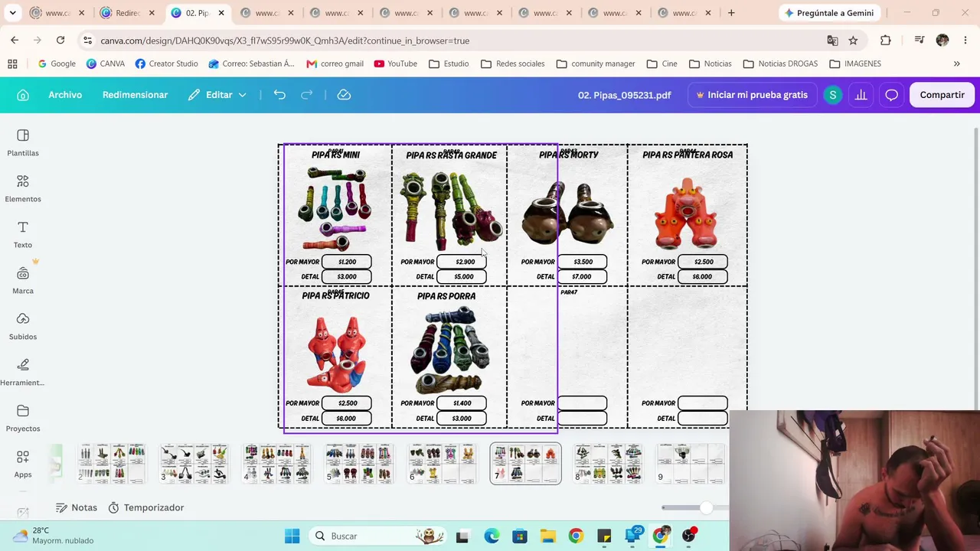The width and height of the screenshot is (980, 551).
Task: Open the Notas panel
Action: coord(77,507)
